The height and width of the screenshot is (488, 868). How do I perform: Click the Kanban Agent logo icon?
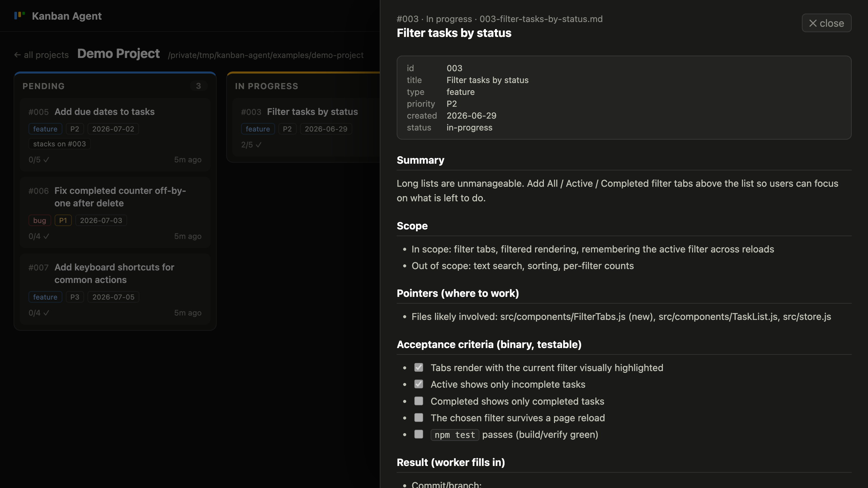click(x=20, y=15)
